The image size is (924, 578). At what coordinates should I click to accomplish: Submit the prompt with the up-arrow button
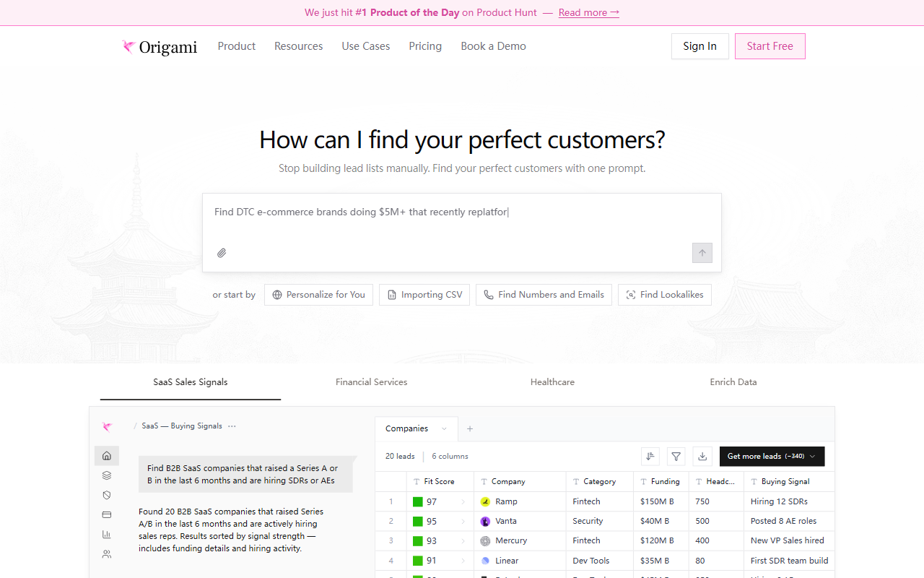[702, 253]
